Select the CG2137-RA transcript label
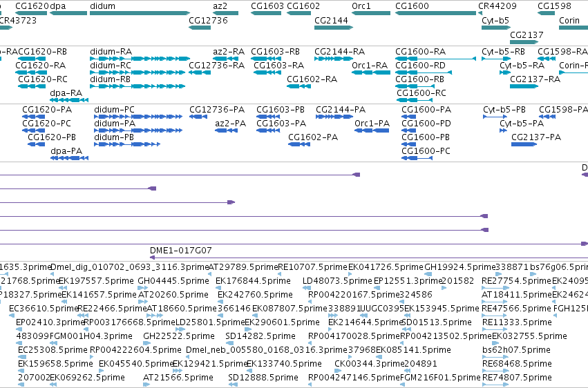This screenshot has height=388, width=588. point(535,79)
